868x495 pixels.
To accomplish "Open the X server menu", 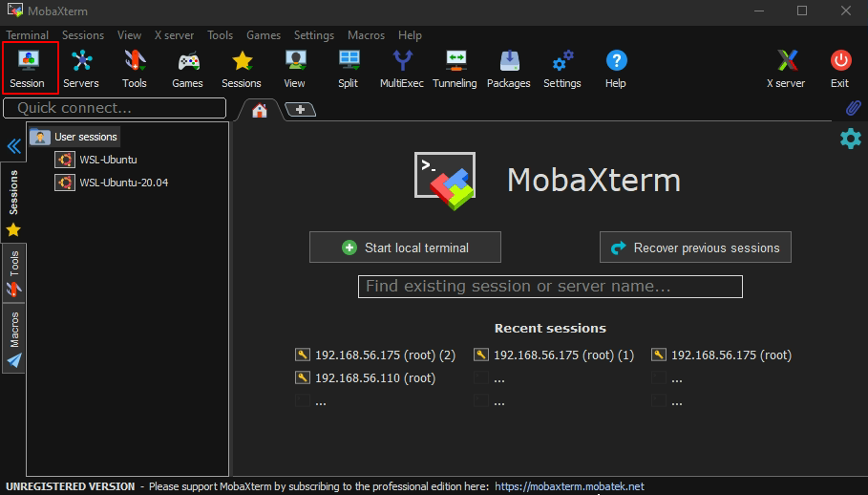I will tap(174, 35).
